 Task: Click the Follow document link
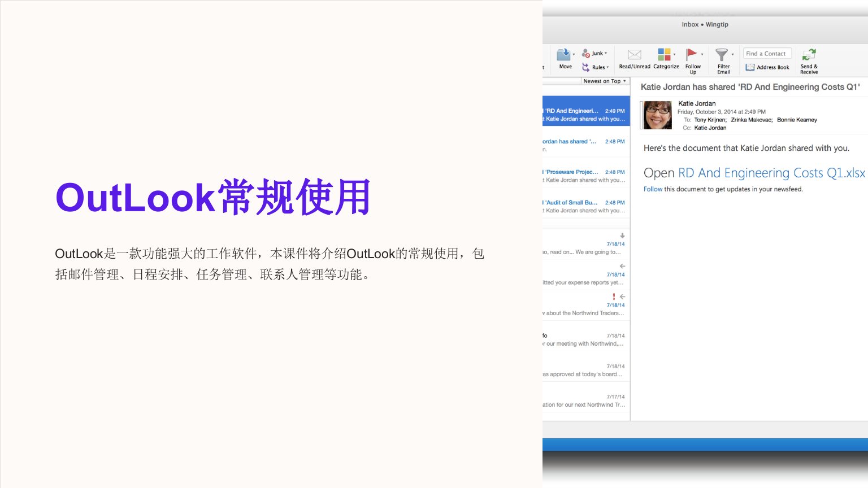[653, 189]
